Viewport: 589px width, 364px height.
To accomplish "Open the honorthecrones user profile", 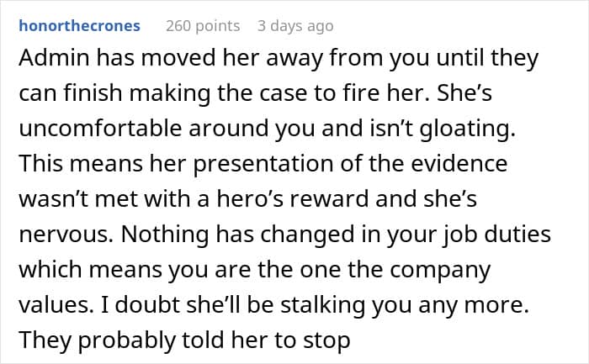I will pyautogui.click(x=79, y=25).
